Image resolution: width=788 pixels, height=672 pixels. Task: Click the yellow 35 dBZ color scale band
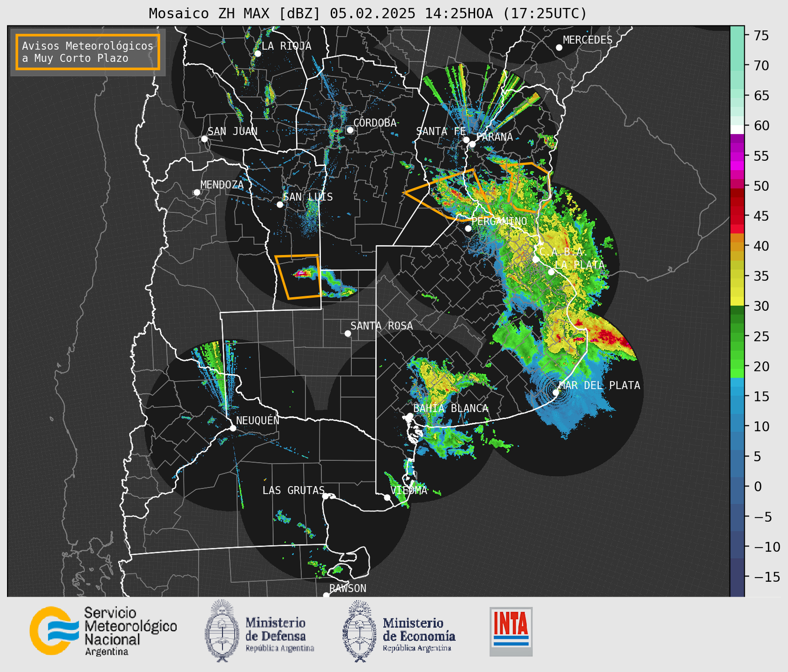click(x=737, y=276)
